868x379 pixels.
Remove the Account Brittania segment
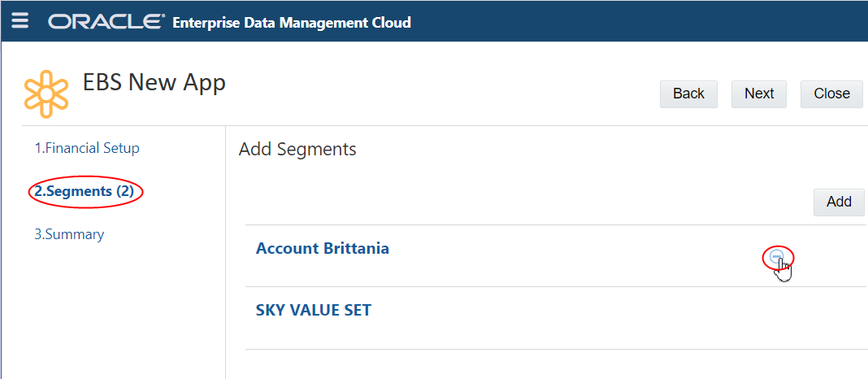click(777, 257)
